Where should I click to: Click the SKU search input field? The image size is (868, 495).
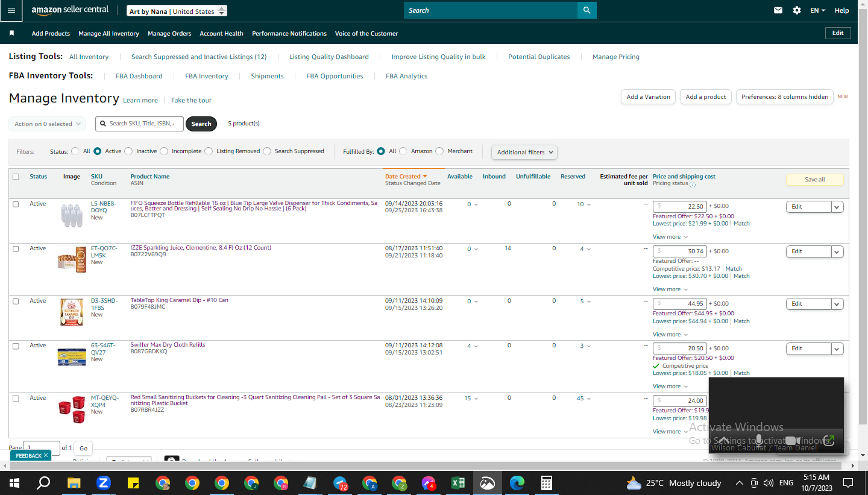click(139, 124)
